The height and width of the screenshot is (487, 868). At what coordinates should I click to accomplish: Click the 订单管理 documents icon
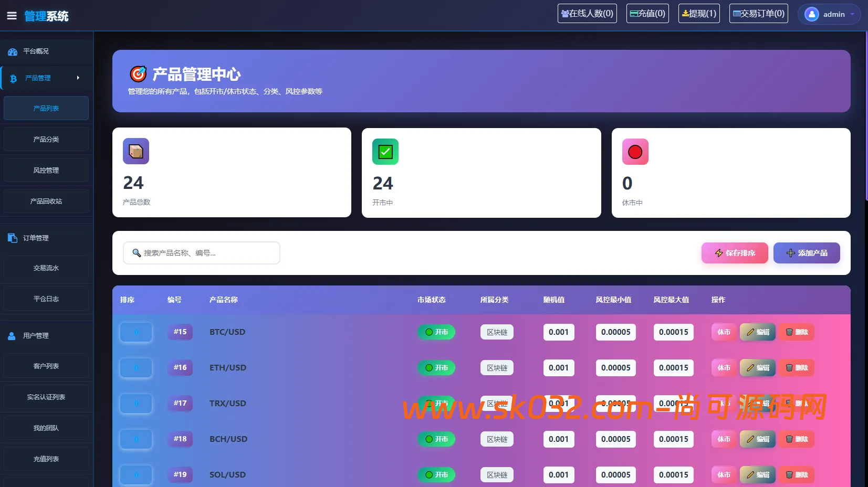13,238
